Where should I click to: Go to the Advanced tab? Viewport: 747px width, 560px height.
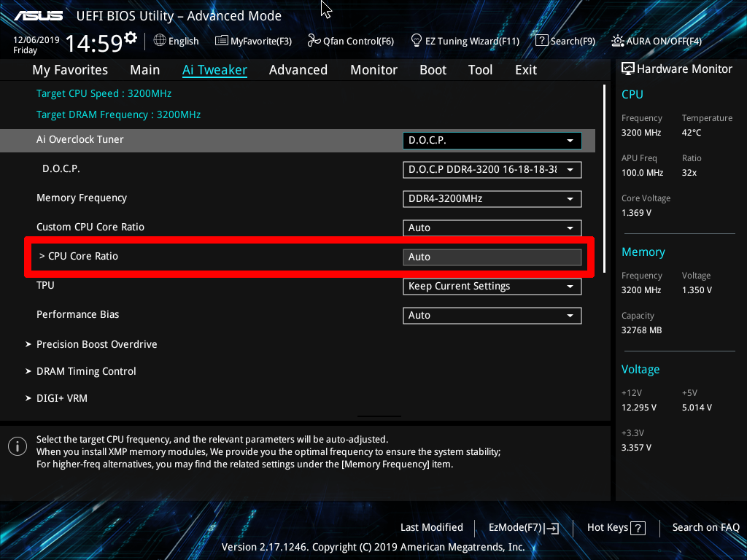(x=298, y=70)
